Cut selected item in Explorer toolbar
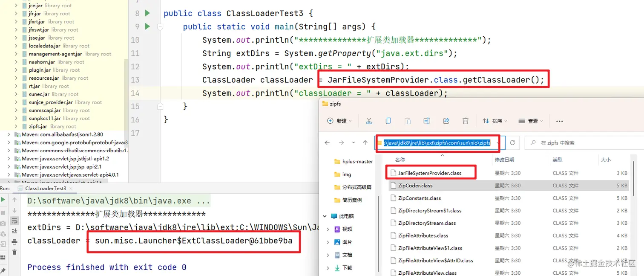The image size is (644, 276). pyautogui.click(x=369, y=121)
